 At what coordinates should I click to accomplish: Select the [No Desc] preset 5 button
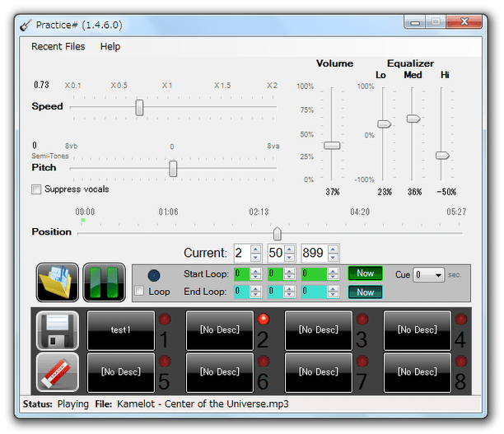point(121,372)
